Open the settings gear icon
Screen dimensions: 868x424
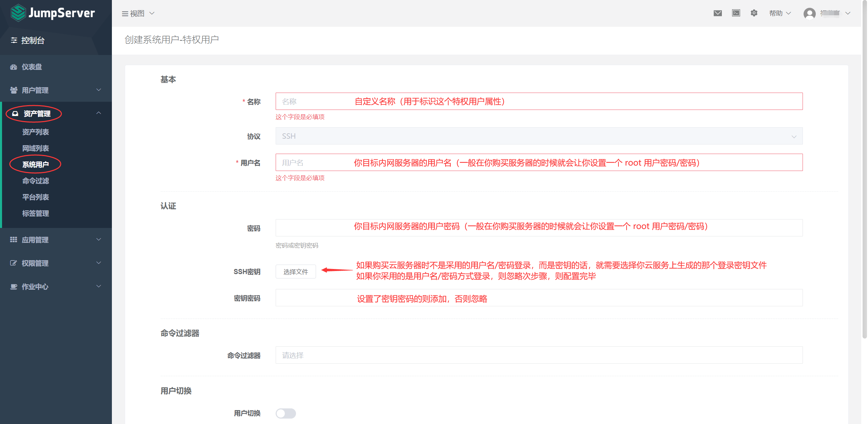(754, 13)
